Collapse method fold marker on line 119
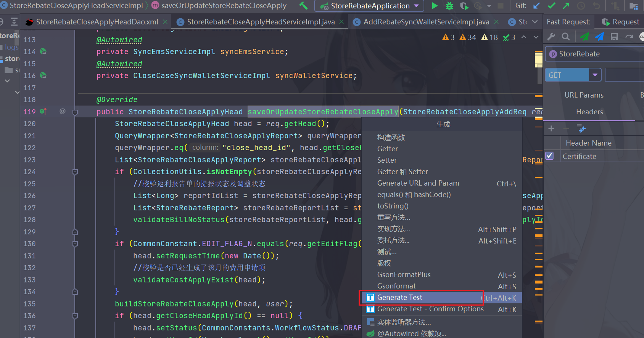The height and width of the screenshot is (338, 644). click(75, 112)
